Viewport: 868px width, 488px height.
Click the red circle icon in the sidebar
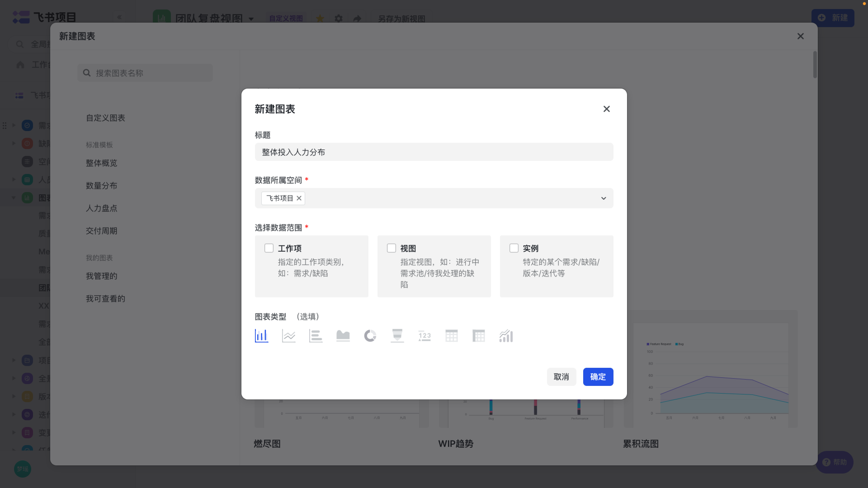coord(27,143)
